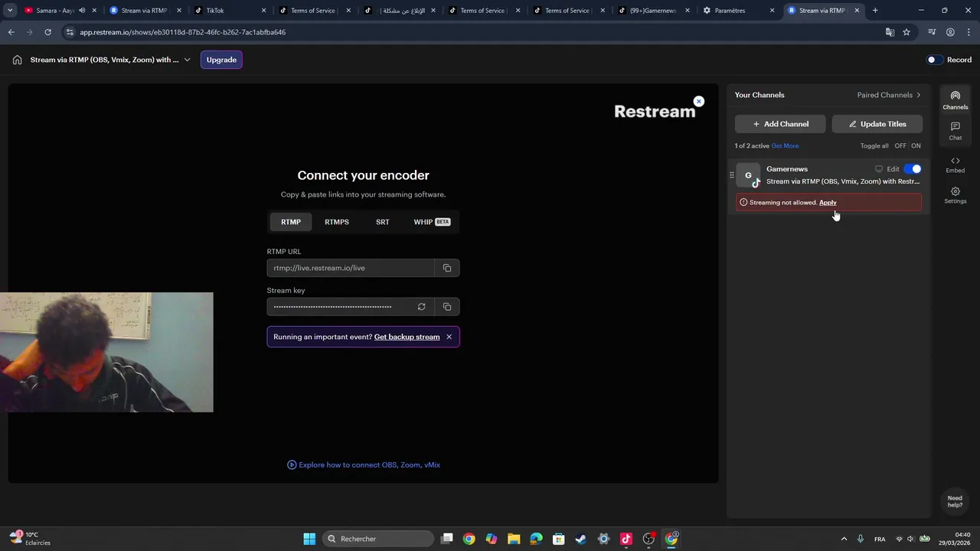Bookmark this page with star icon
The image size is (980, 551).
(906, 32)
